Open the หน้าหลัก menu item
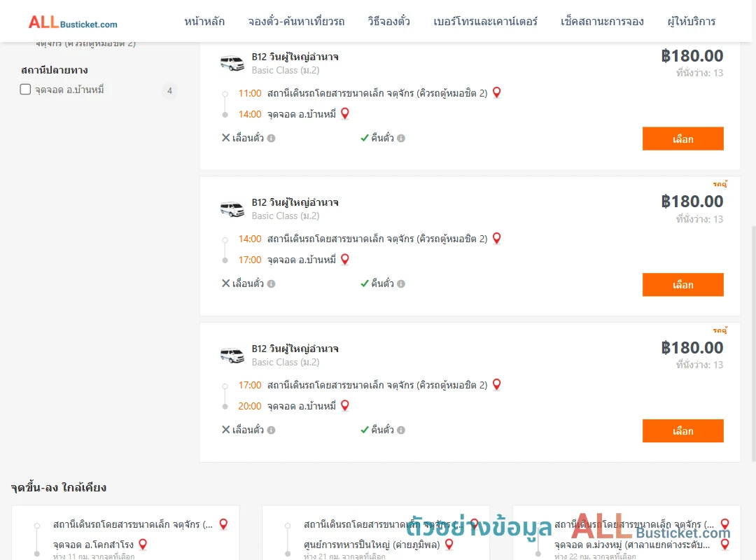The height and width of the screenshot is (560, 756). tap(204, 22)
